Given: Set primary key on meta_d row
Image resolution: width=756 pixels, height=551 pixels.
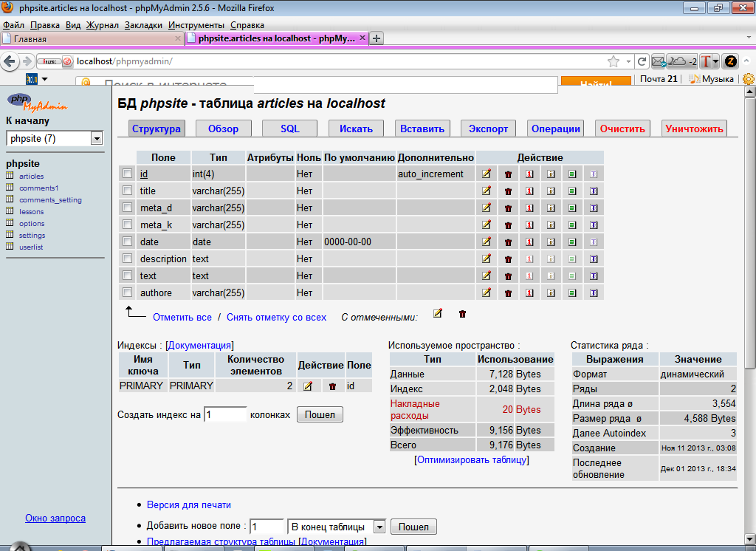Looking at the screenshot, I should (x=529, y=208).
